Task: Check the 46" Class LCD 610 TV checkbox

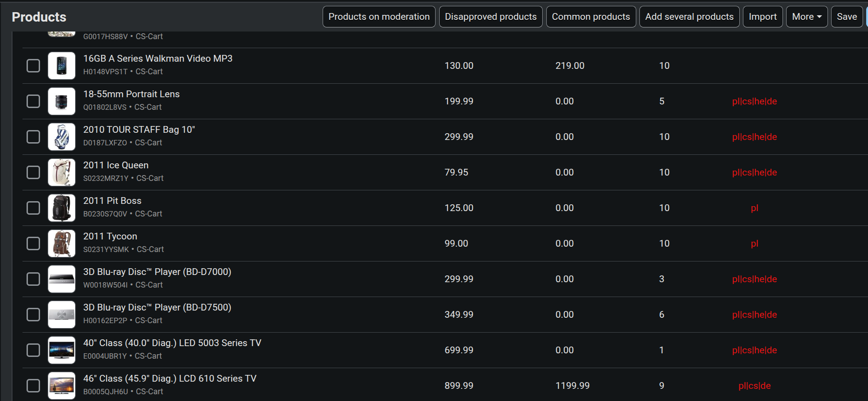Action: [x=33, y=386]
